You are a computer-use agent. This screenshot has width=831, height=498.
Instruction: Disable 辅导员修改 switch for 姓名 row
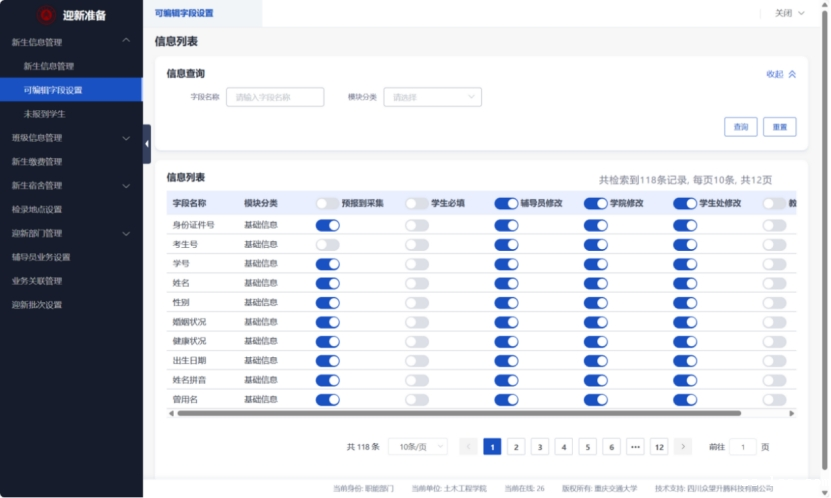(506, 283)
